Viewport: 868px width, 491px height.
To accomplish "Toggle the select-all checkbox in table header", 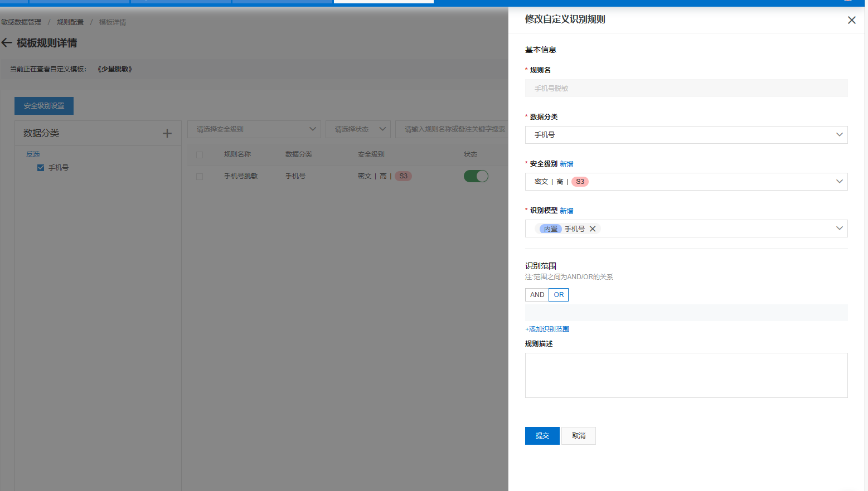I will tap(200, 154).
